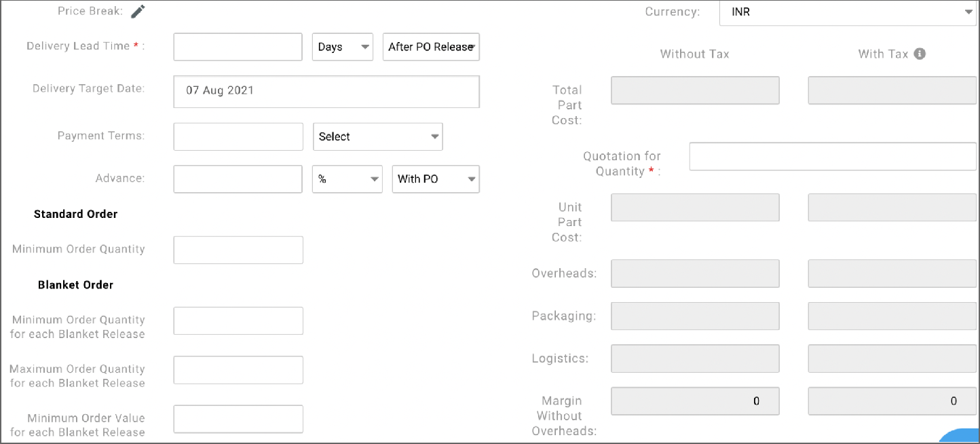Select Minimum Order Quantity for Blanket Release field

click(x=238, y=320)
